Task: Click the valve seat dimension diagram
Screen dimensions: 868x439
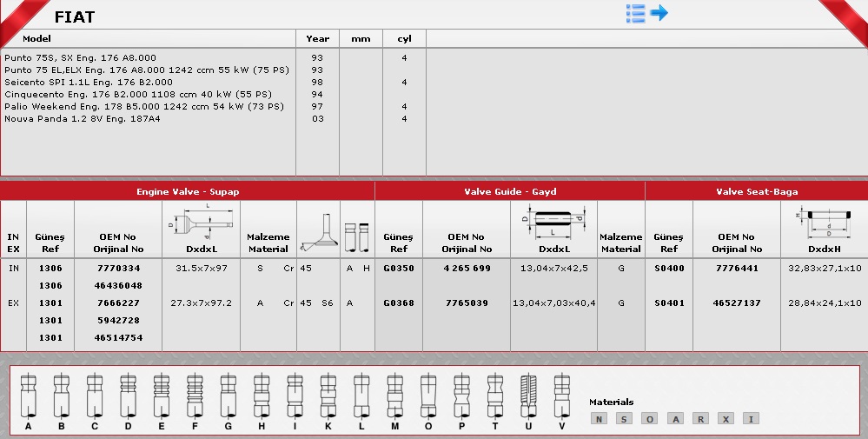Action: pyautogui.click(x=824, y=223)
